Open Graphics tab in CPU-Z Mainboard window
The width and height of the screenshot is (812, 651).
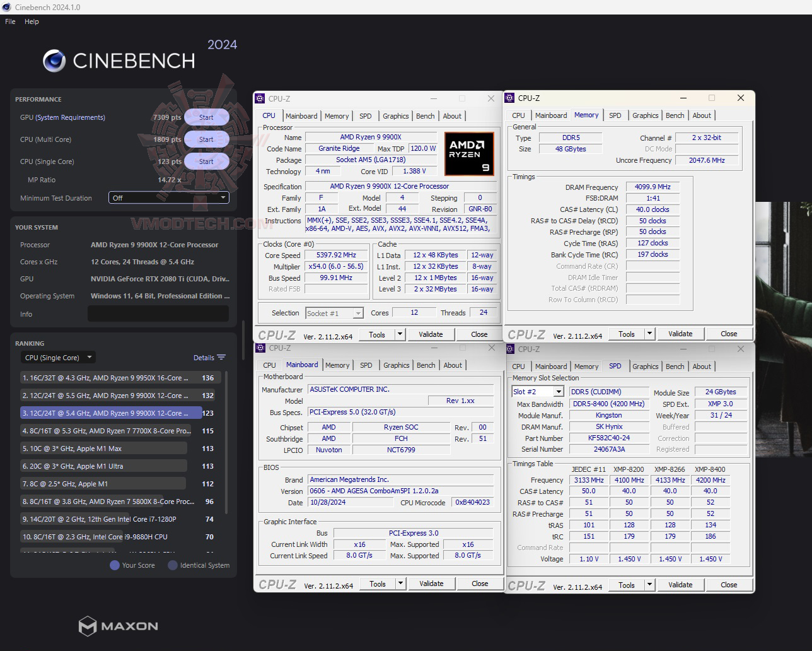(397, 365)
